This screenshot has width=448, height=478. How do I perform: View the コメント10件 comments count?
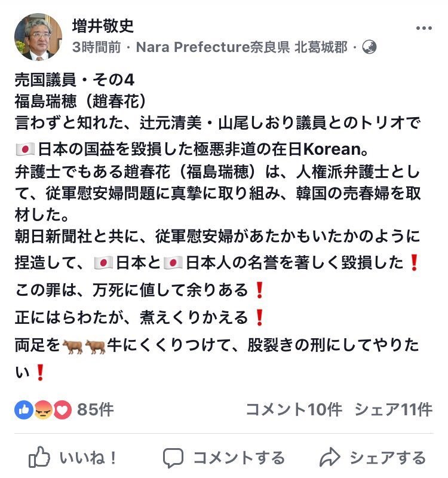tap(294, 409)
